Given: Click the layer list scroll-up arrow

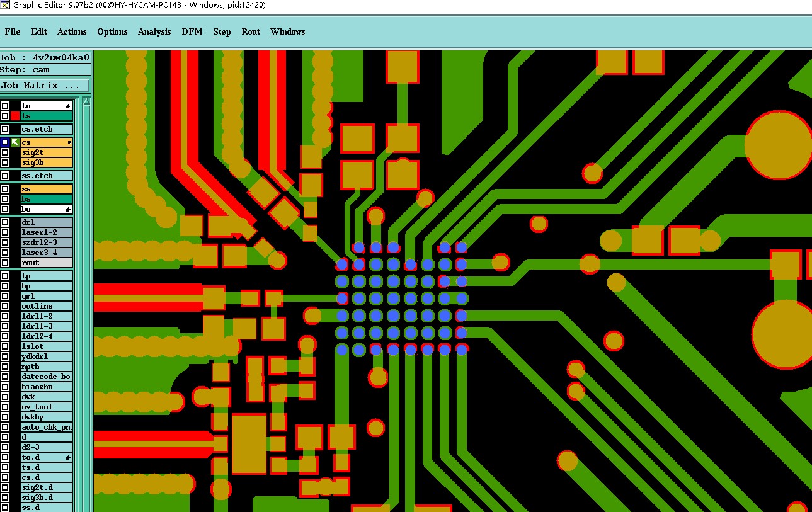Looking at the screenshot, I should click(x=86, y=101).
